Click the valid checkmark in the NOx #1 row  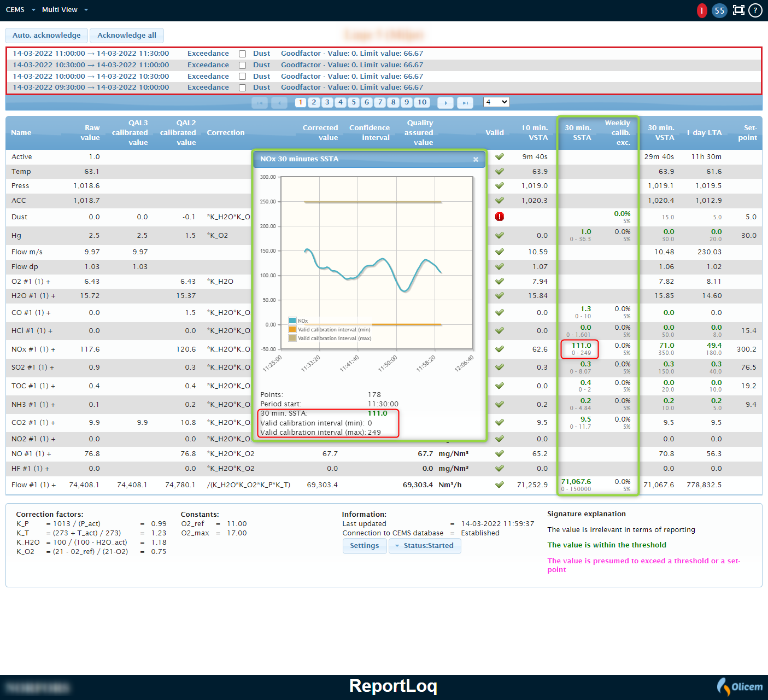[x=499, y=349]
